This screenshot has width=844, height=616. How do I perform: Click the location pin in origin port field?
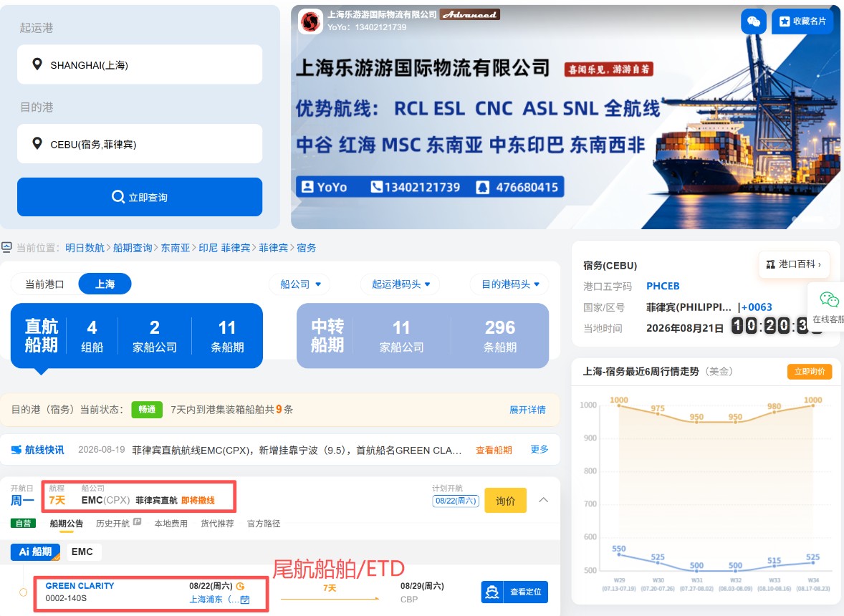37,64
